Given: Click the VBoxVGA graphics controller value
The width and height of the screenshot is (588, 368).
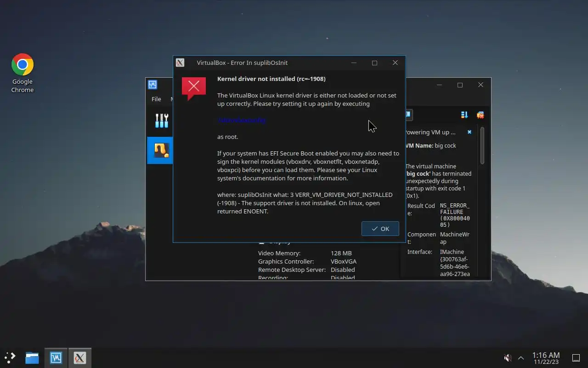Looking at the screenshot, I should click(x=344, y=261).
